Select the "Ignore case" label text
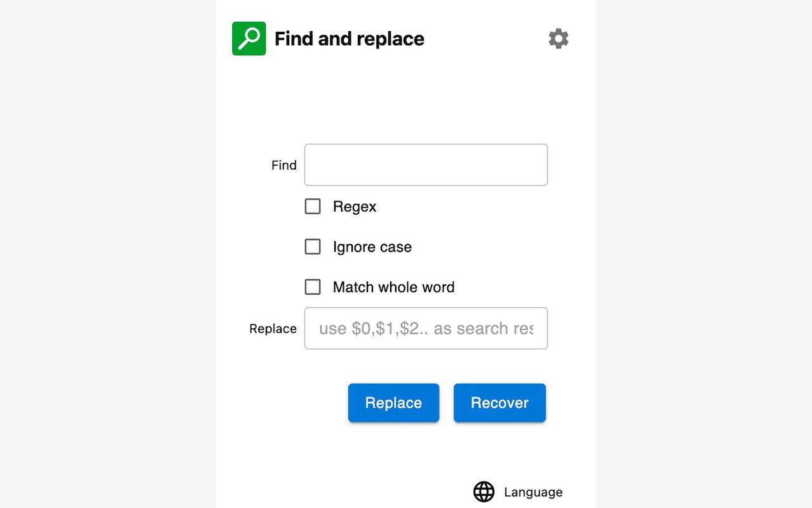 pos(372,246)
